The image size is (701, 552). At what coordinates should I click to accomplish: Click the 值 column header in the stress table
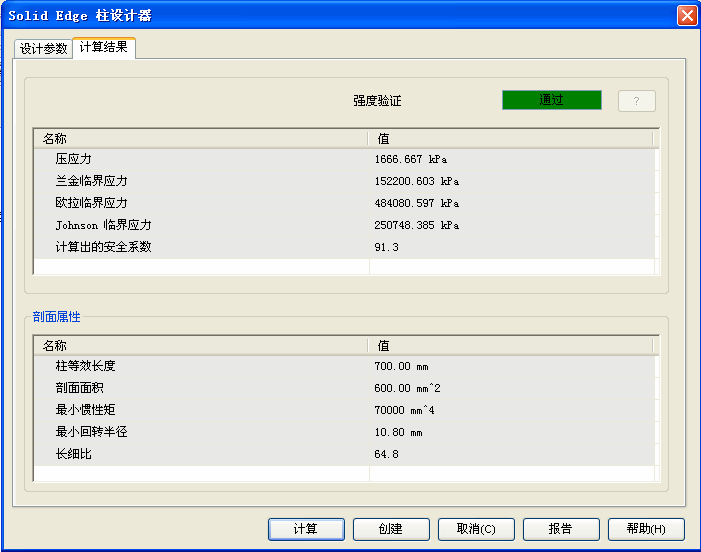tap(510, 139)
